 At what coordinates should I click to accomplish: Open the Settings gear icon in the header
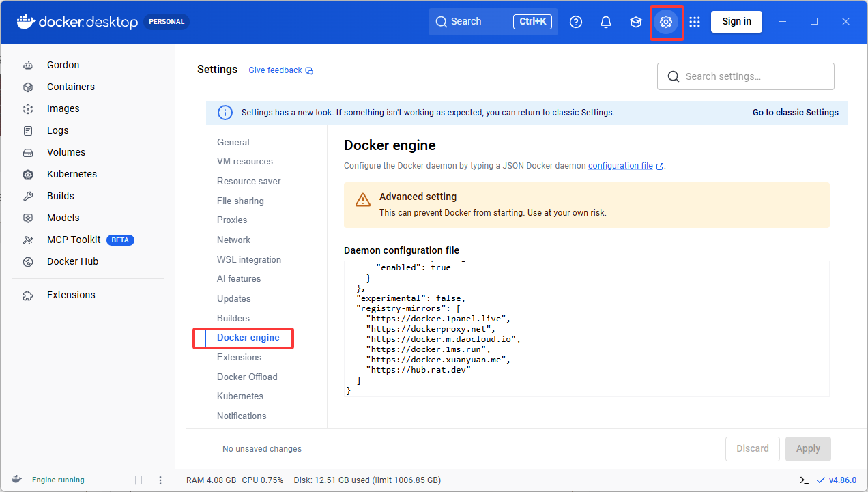pyautogui.click(x=666, y=22)
